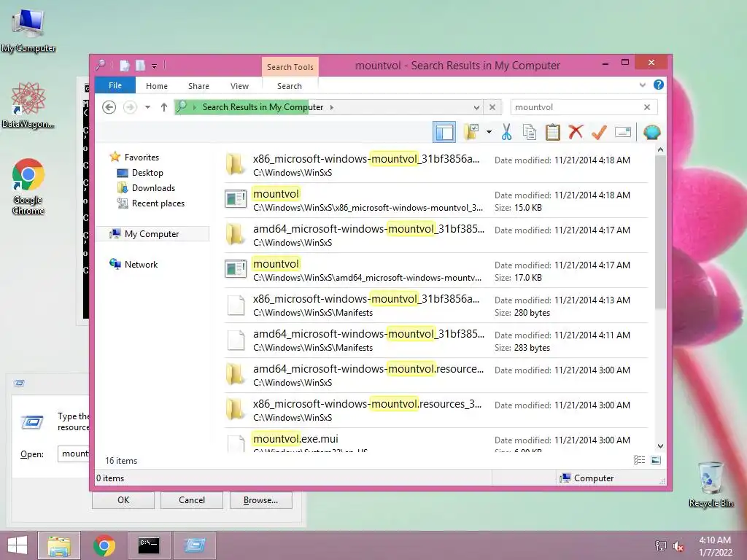The height and width of the screenshot is (560, 747).
Task: Switch to the Home ribbon tab
Action: [157, 86]
